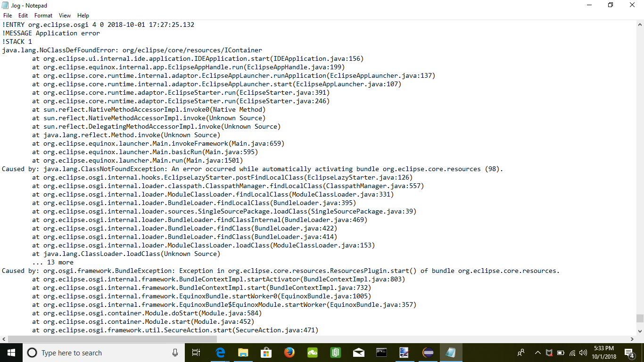
Task: Minimize the Notepad window
Action: point(589,5)
